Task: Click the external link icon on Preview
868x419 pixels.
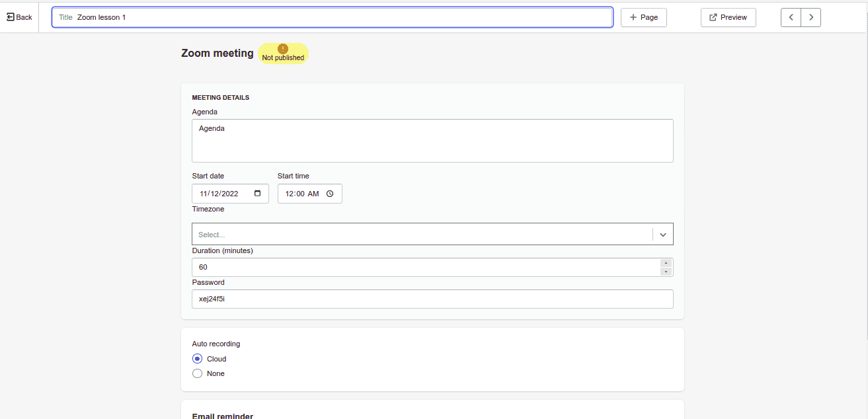Action: click(713, 17)
